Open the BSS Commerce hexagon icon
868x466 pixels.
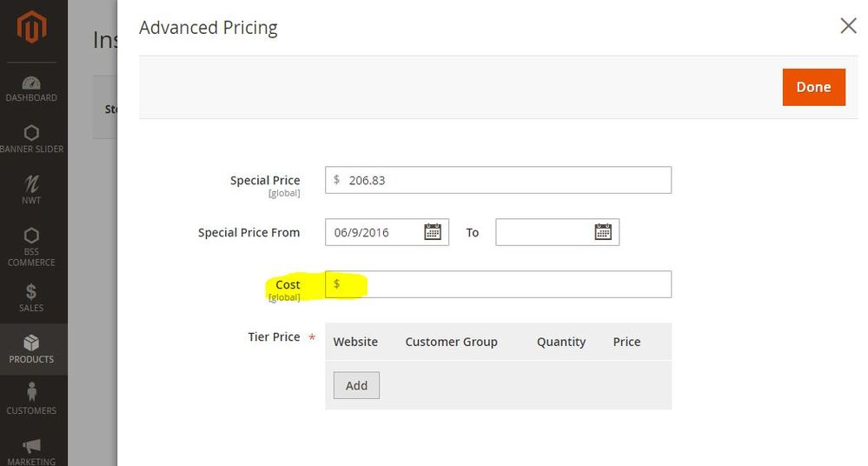(x=31, y=236)
